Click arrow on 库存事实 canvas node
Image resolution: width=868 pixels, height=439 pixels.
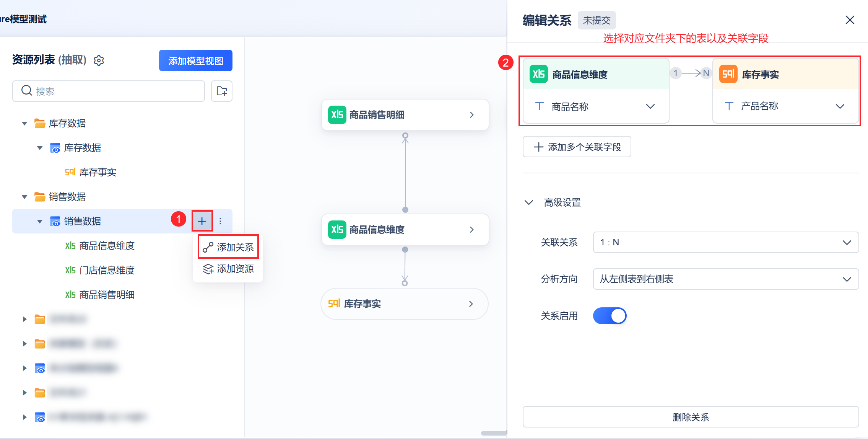(471, 304)
